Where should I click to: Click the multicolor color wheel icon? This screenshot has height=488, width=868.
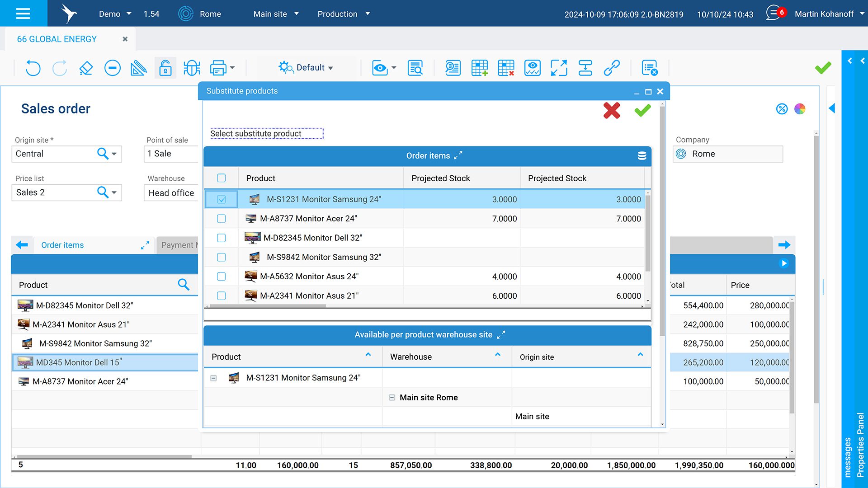[x=800, y=109]
